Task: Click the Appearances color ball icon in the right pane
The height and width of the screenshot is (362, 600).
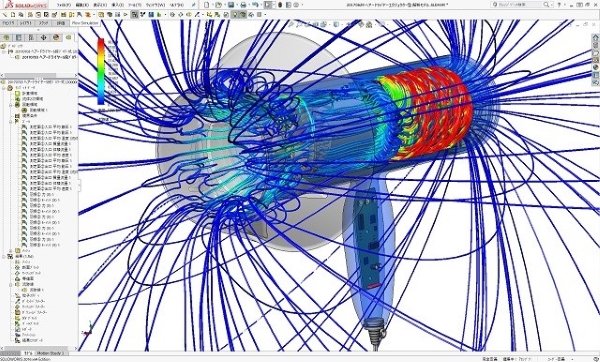Action: click(x=596, y=67)
